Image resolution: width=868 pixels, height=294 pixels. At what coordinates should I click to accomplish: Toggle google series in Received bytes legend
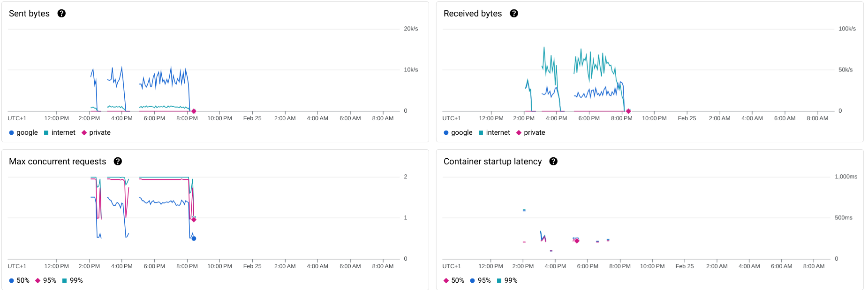pyautogui.click(x=458, y=133)
